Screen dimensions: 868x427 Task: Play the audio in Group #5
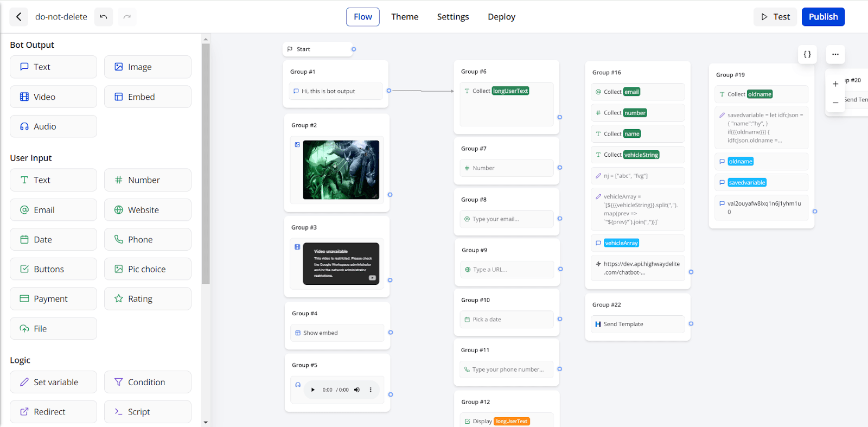313,390
